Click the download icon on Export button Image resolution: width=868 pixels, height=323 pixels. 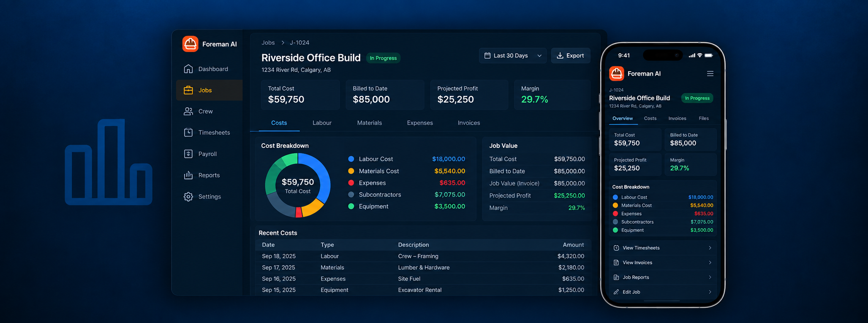(x=560, y=56)
